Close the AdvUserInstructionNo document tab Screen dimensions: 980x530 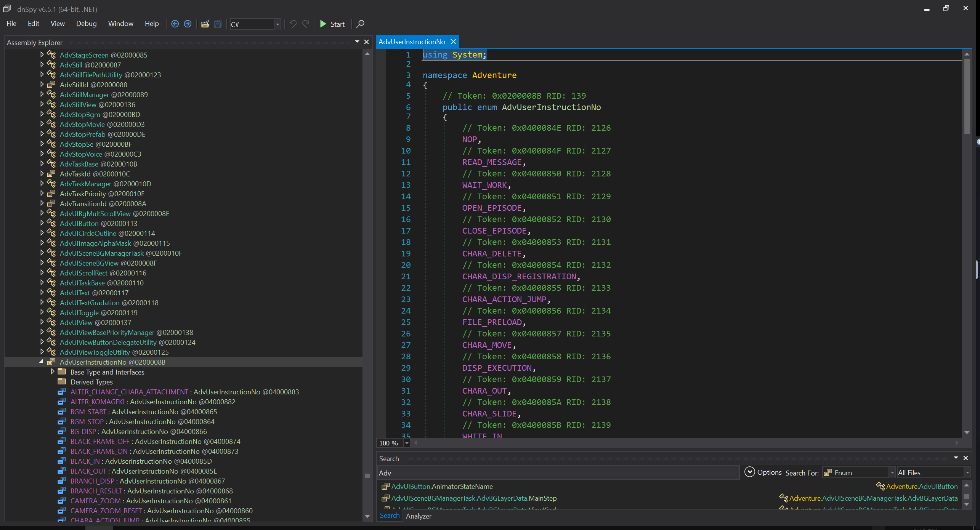453,42
